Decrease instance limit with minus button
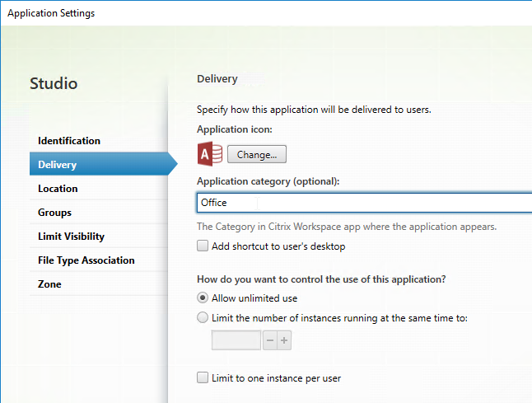The height and width of the screenshot is (403, 532). pyautogui.click(x=270, y=340)
